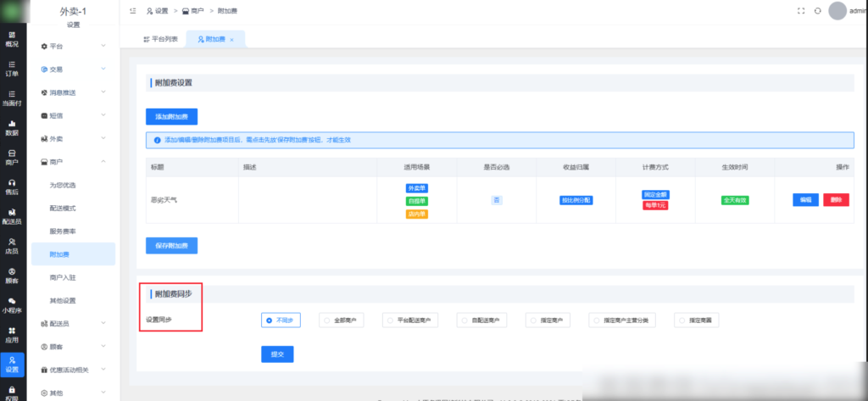Screen dimensions: 868x401
Task: Collapse the sidebar with the menu fold icon
Action: click(x=133, y=11)
